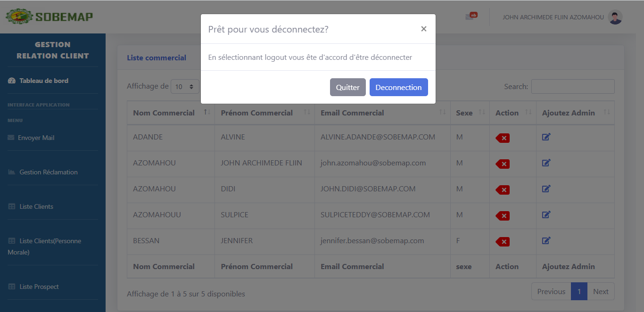Open Liste Clients in sidebar menu
Image resolution: width=644 pixels, height=312 pixels.
pyautogui.click(x=36, y=206)
